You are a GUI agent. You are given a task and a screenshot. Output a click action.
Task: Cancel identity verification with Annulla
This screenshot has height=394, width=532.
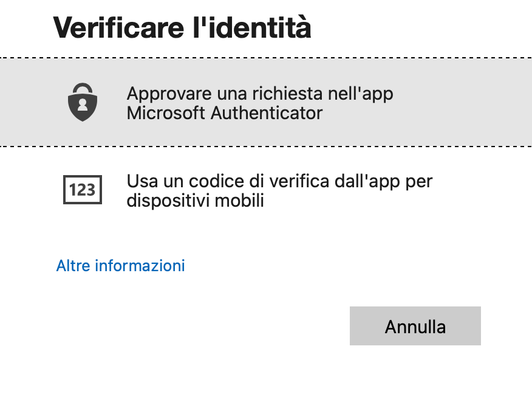click(415, 326)
